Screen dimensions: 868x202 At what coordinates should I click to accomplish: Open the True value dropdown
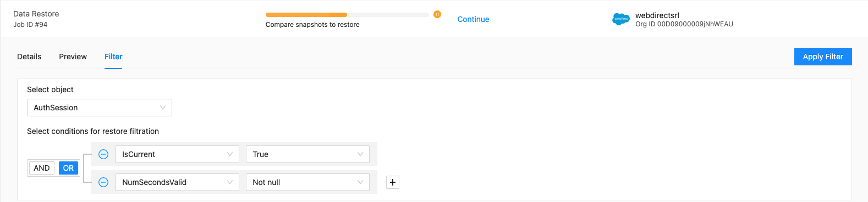[x=307, y=154]
